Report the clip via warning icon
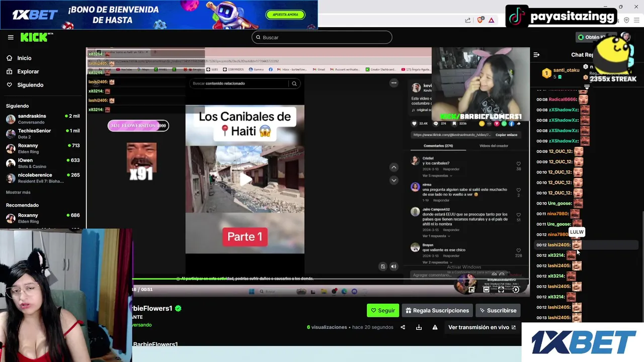 435,327
